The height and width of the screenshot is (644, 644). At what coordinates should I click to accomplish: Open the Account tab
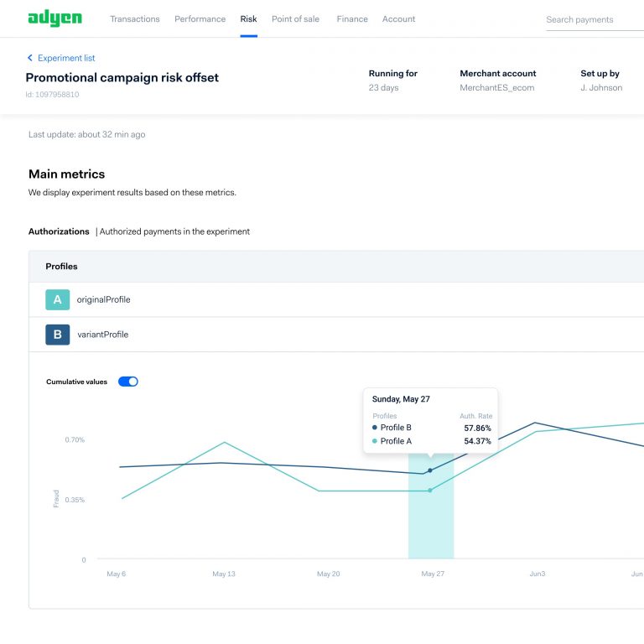click(x=398, y=19)
